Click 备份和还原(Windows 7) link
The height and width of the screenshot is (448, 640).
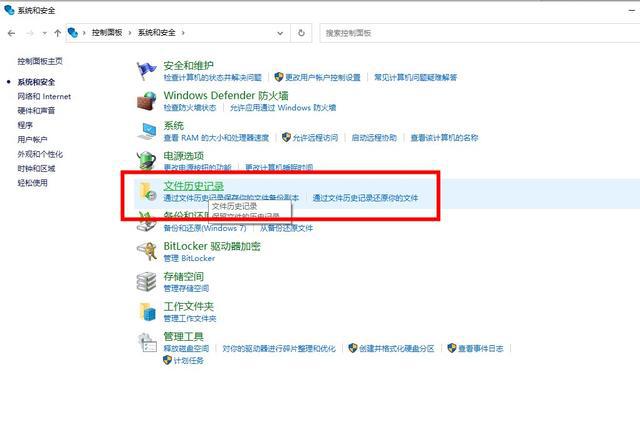point(205,228)
